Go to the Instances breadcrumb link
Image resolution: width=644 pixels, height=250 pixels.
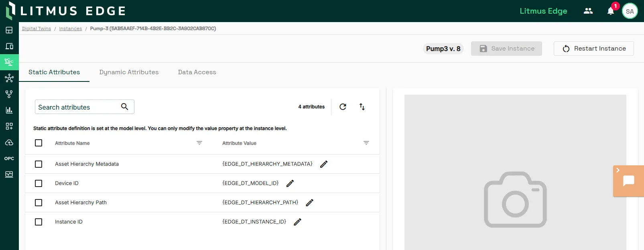point(71,28)
